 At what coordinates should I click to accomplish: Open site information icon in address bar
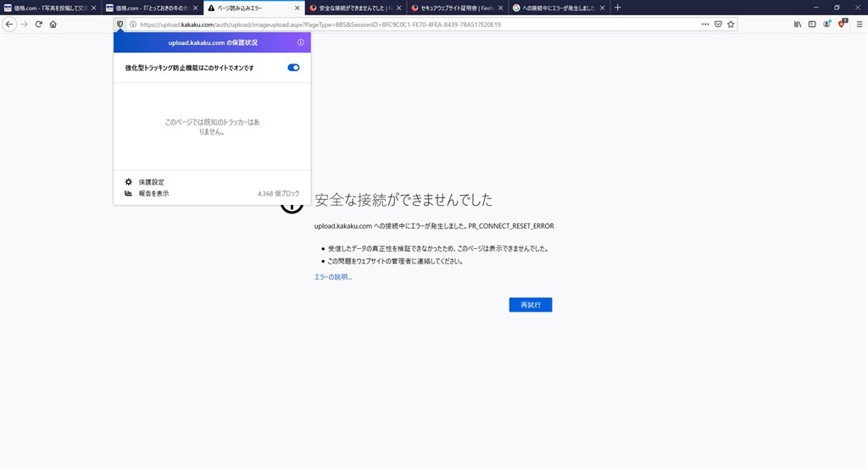coord(133,25)
